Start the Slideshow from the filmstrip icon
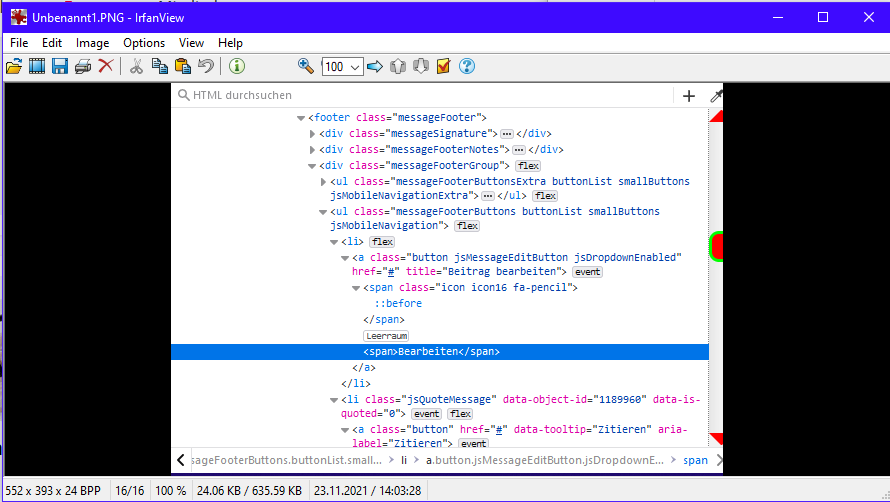Image resolution: width=890 pixels, height=502 pixels. pyautogui.click(x=37, y=66)
